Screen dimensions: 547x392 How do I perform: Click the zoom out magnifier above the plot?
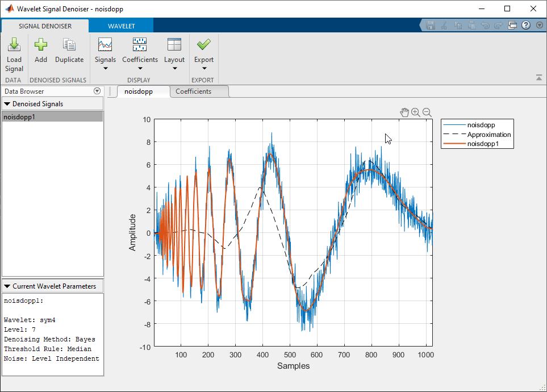tap(427, 112)
